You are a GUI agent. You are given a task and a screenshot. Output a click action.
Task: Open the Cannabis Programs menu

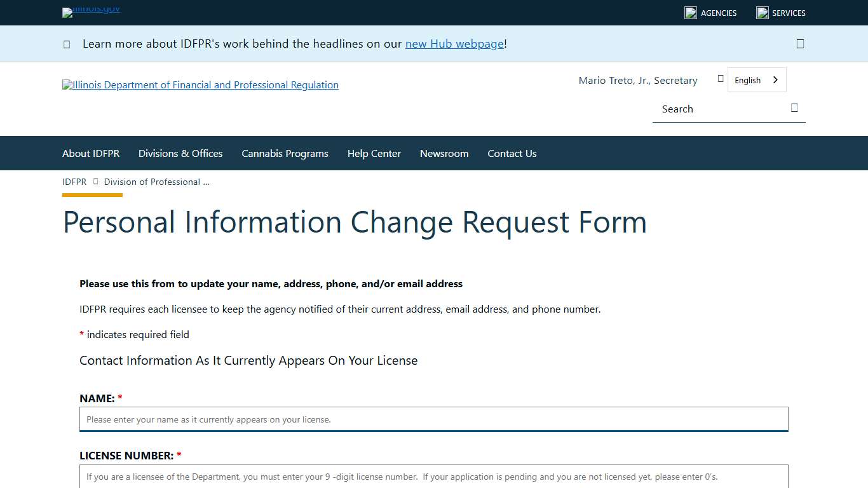pos(285,153)
